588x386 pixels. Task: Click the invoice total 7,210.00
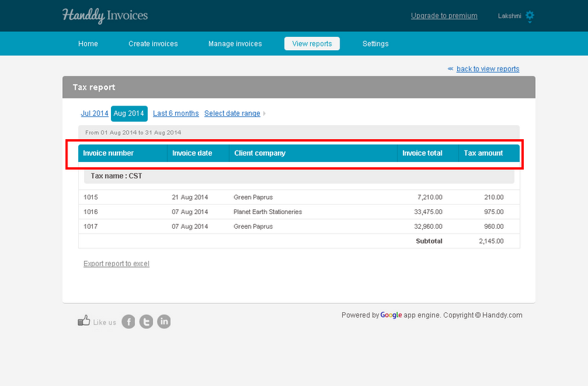(430, 197)
